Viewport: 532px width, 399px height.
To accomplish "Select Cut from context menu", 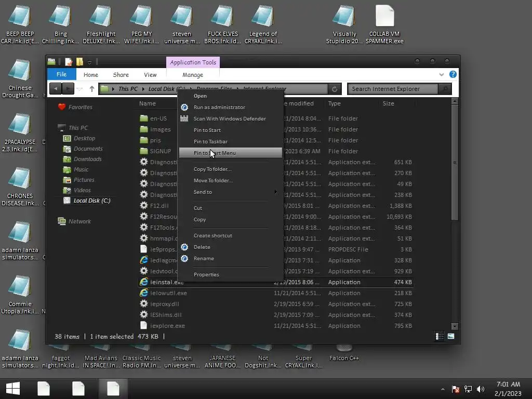I will point(198,208).
